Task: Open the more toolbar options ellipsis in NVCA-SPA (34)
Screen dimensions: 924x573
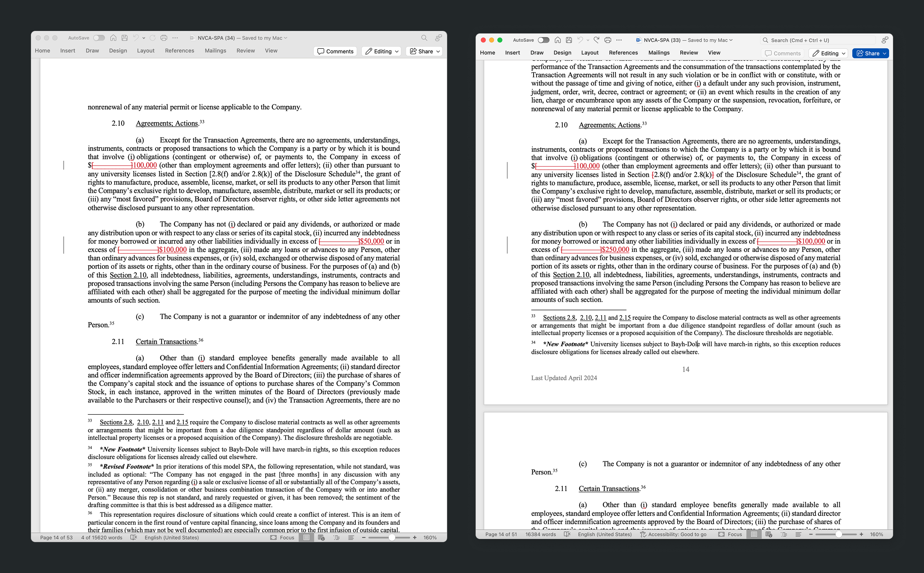Action: (x=175, y=38)
